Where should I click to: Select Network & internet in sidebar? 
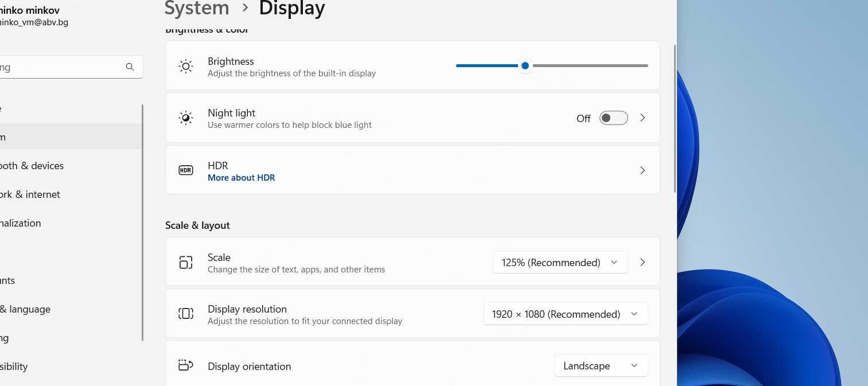(30, 194)
